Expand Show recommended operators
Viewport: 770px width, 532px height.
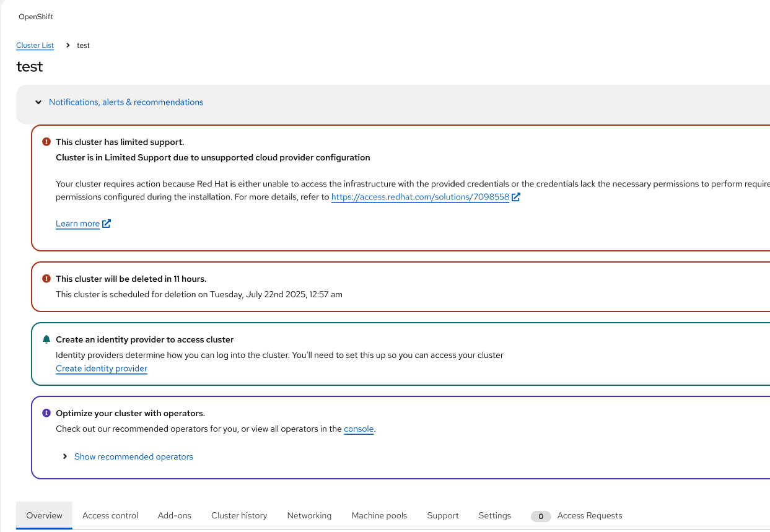tap(133, 456)
